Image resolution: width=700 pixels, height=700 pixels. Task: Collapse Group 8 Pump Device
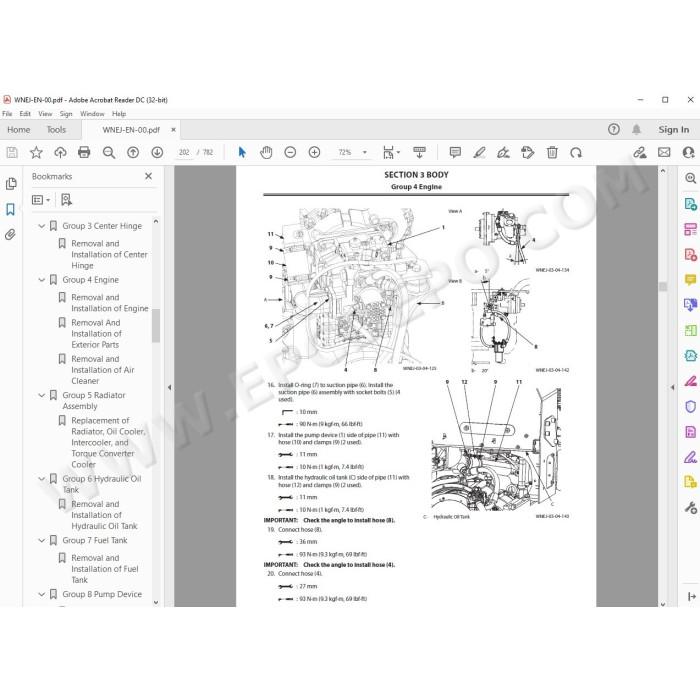(42, 594)
